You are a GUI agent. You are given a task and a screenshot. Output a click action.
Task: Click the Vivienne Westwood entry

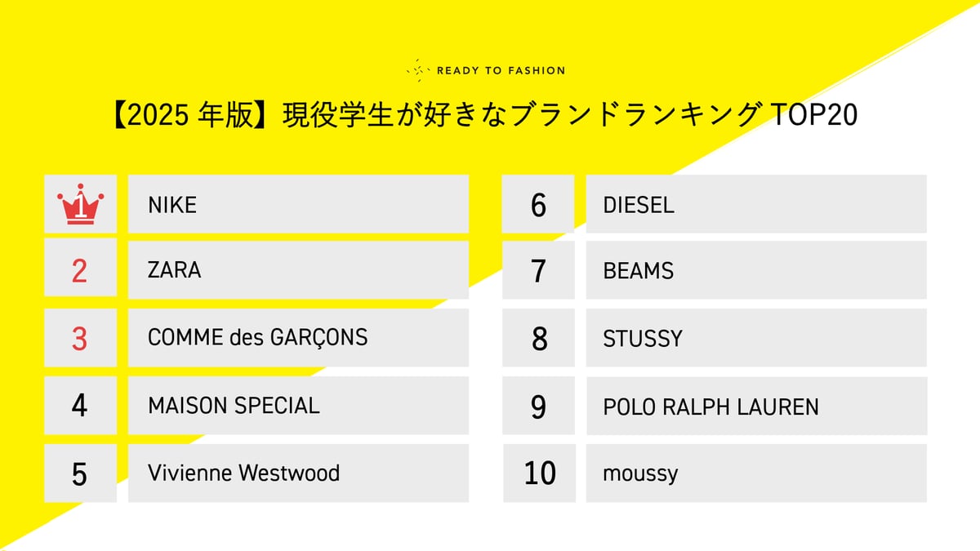pyautogui.click(x=298, y=473)
